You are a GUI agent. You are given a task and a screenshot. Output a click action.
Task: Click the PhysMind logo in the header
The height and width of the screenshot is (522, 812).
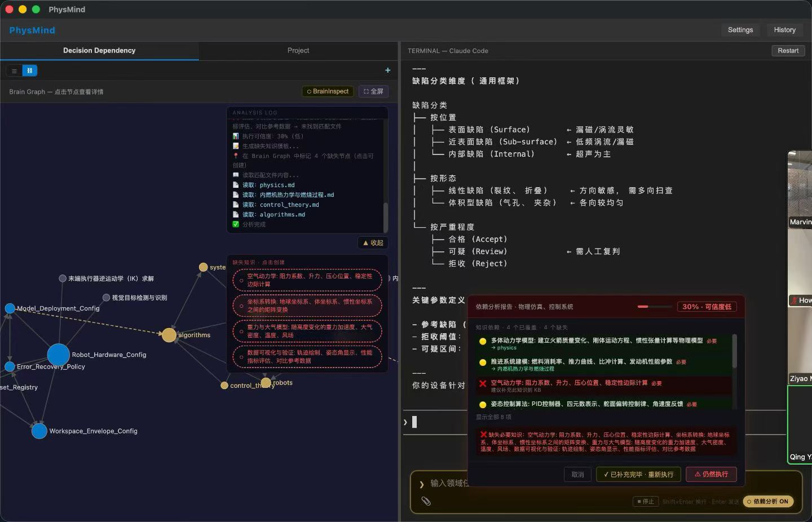[32, 30]
